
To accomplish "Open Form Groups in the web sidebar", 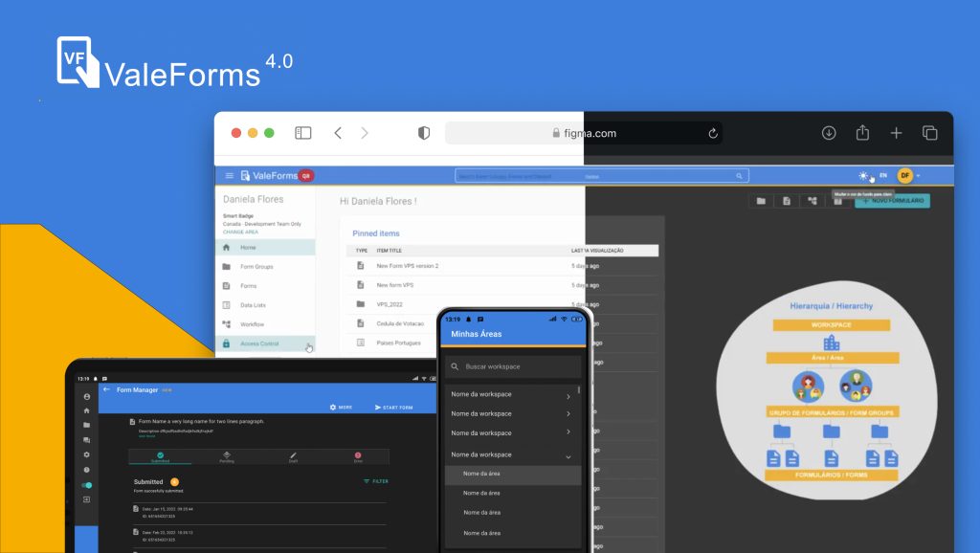I will (266, 267).
